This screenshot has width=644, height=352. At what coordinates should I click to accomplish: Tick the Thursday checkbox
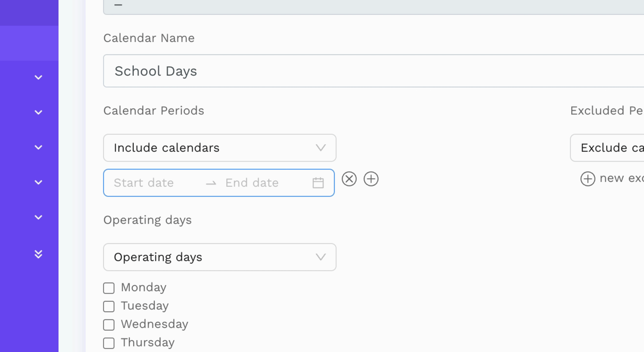coord(109,343)
